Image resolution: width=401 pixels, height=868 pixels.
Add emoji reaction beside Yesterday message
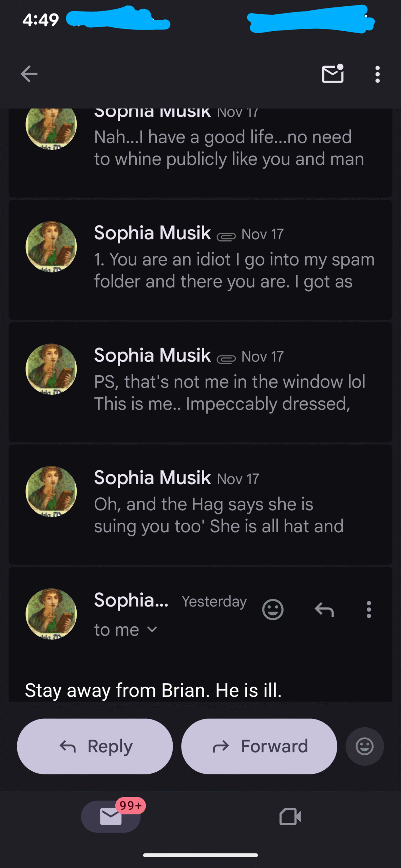(273, 610)
